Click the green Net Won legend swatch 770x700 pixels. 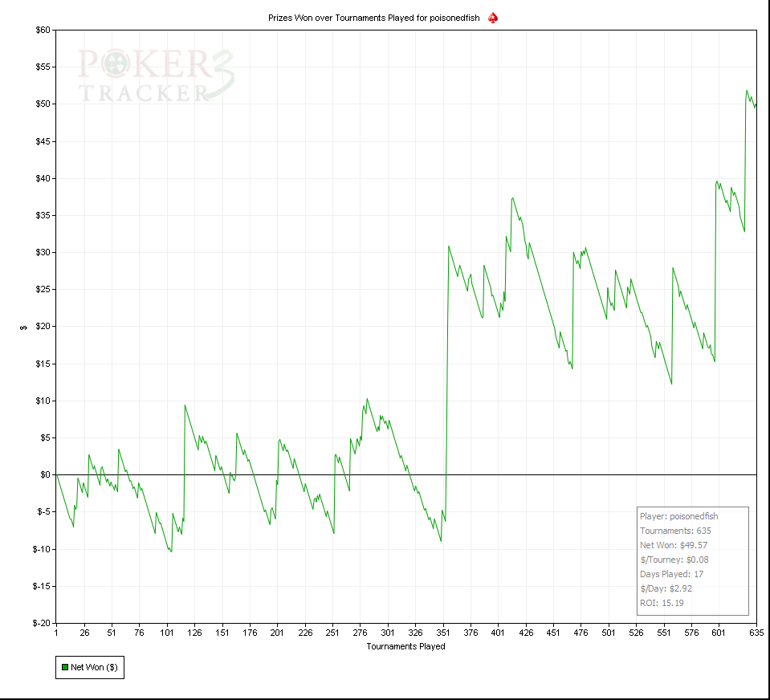[x=65, y=667]
